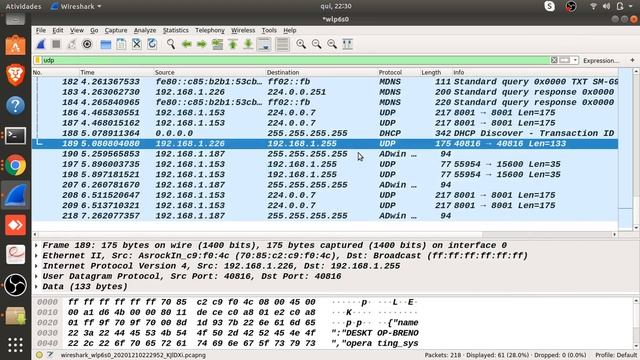The height and width of the screenshot is (360, 640).
Task: Open a capture file
Action: (x=106, y=44)
